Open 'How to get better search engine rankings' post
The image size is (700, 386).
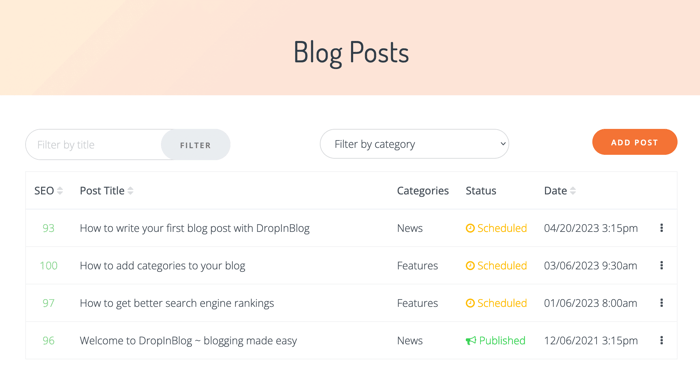(x=177, y=303)
